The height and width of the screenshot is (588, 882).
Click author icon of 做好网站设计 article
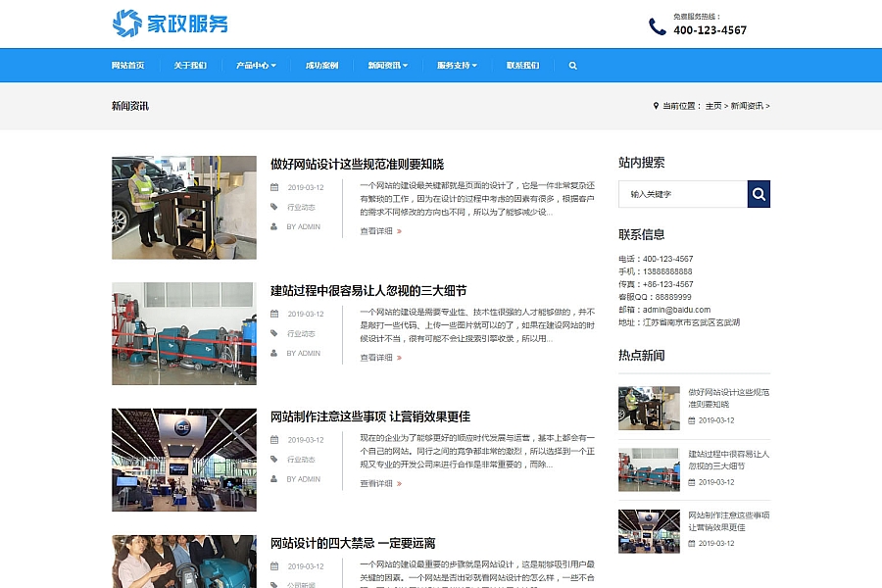(x=274, y=226)
